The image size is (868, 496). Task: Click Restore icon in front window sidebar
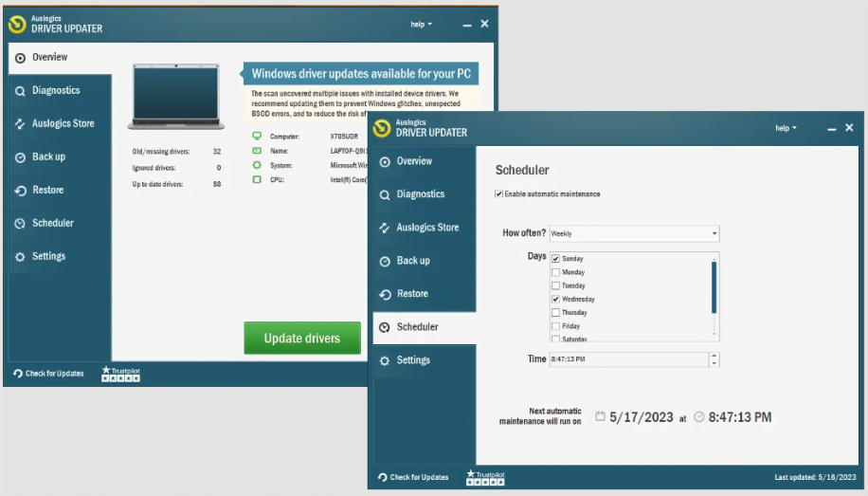[x=385, y=294]
